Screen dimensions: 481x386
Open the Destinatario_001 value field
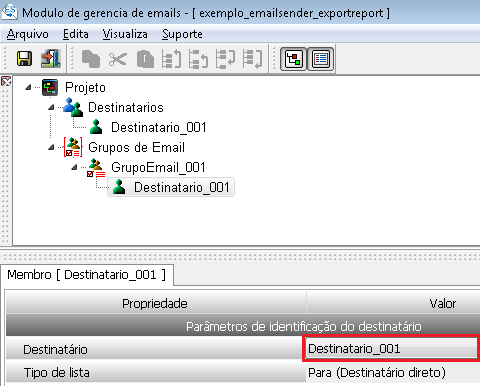click(391, 349)
